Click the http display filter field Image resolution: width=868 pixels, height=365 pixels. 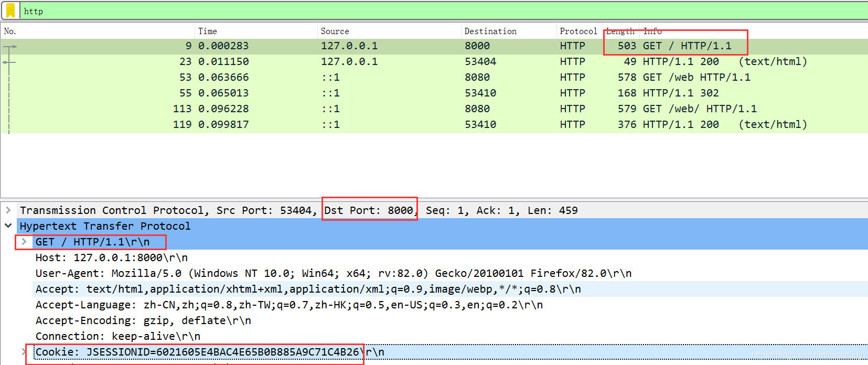(443, 11)
